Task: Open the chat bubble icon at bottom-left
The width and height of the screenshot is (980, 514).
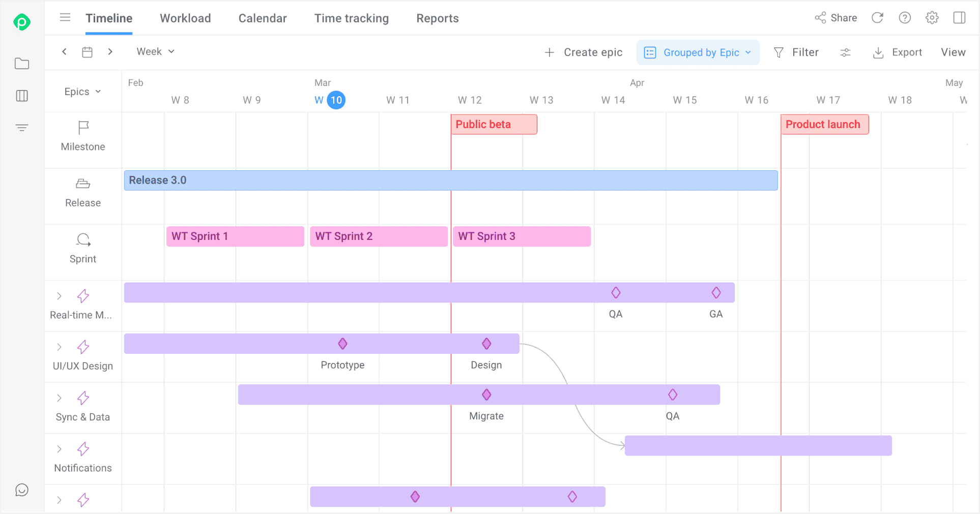Action: (x=22, y=490)
